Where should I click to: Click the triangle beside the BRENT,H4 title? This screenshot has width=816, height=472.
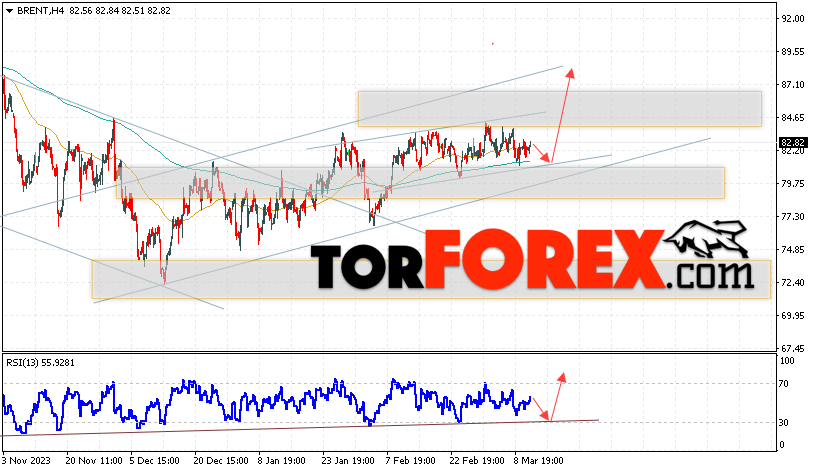9,11
